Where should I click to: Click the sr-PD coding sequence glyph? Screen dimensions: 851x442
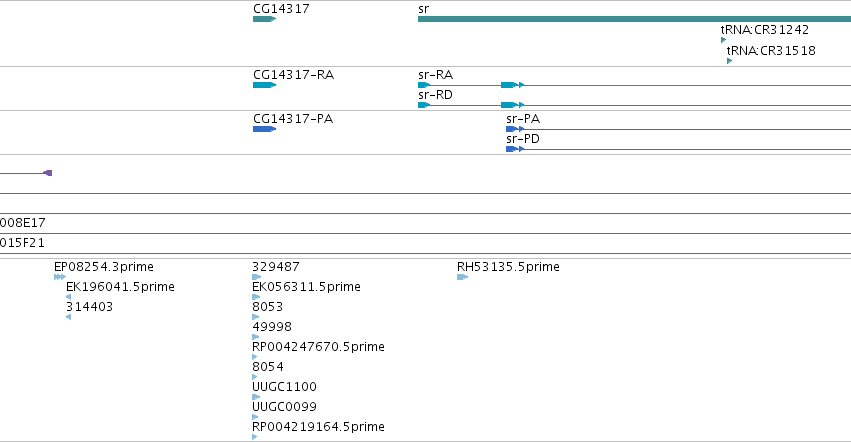coord(515,149)
